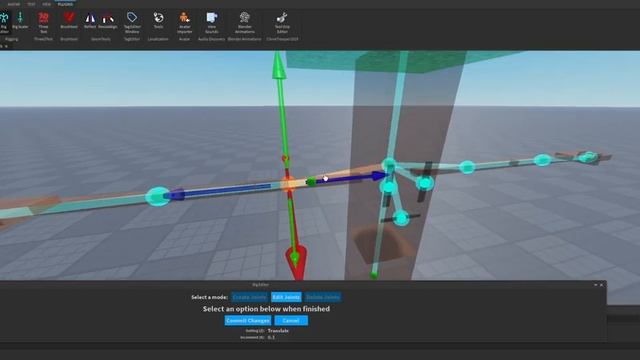
Task: Activate the Brushtool plugin
Action: click(x=69, y=20)
